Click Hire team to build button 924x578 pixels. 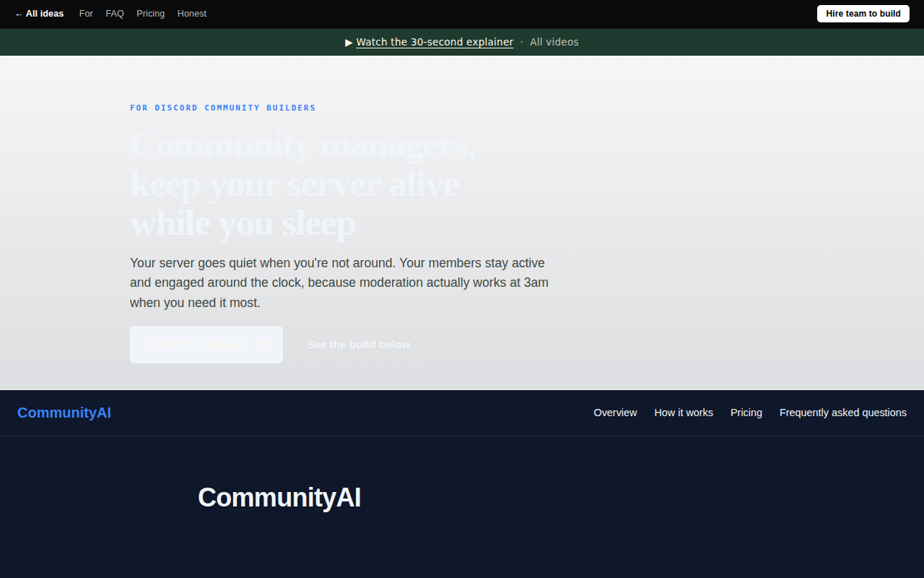(x=863, y=14)
